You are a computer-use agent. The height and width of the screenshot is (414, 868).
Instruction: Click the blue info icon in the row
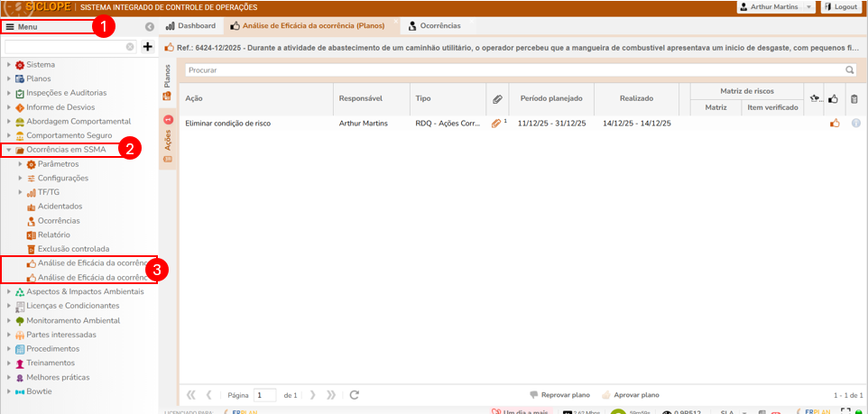click(855, 123)
